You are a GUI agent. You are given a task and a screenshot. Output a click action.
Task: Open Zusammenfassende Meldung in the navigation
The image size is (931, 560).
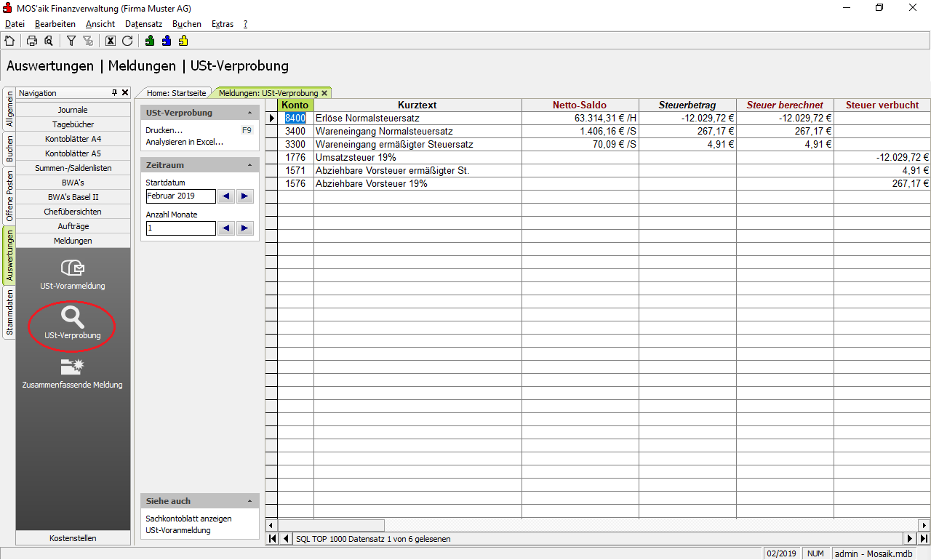[x=73, y=372]
